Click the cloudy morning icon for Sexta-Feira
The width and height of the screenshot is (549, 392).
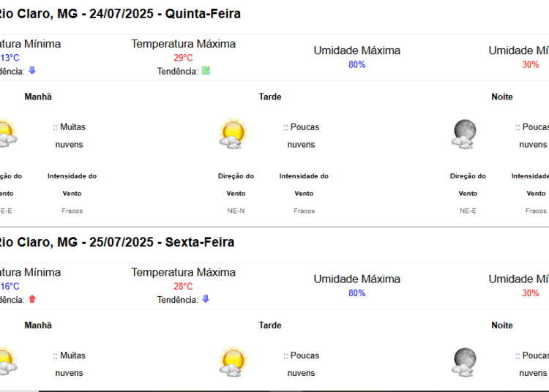tap(7, 361)
